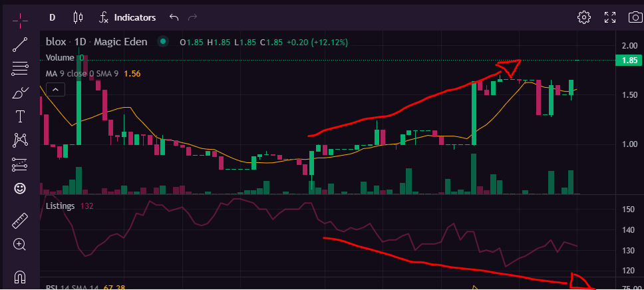
Task: Change the D timeframe interval
Action: click(52, 18)
